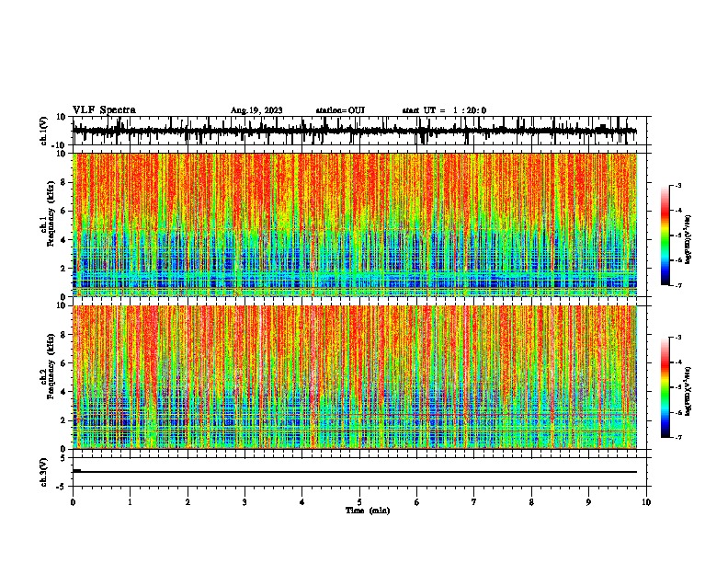Click time-axis tick label "0"
The width and height of the screenshot is (728, 563).
click(x=73, y=502)
